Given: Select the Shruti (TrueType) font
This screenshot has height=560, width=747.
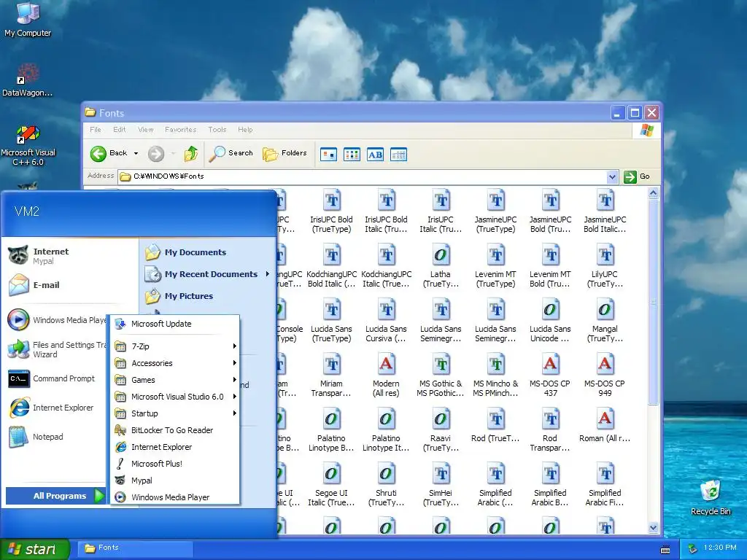Looking at the screenshot, I should click(386, 485).
